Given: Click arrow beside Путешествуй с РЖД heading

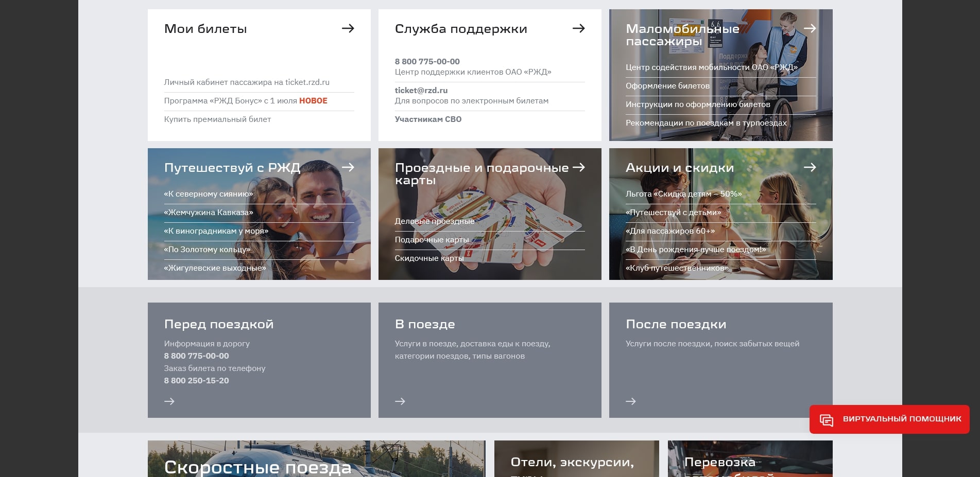Looking at the screenshot, I should (x=348, y=167).
